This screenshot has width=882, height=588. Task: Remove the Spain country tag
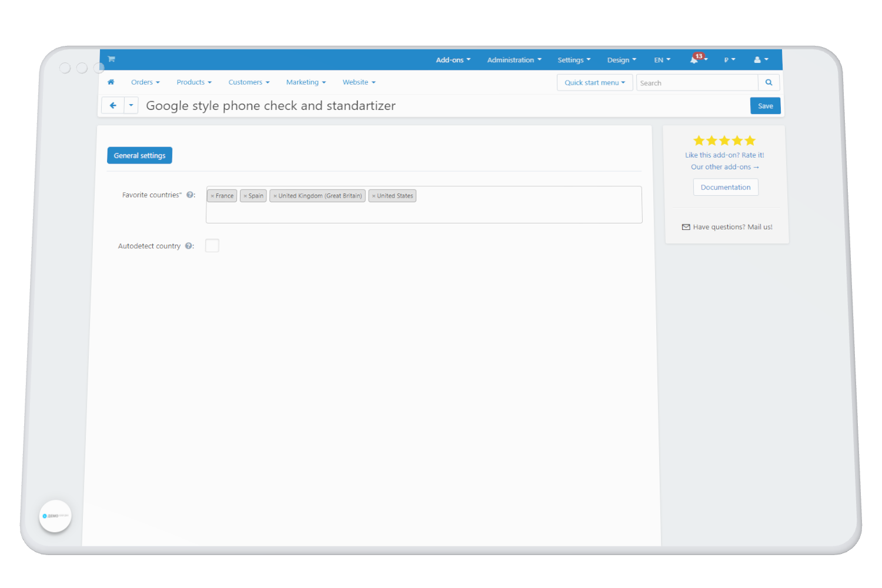pos(245,196)
